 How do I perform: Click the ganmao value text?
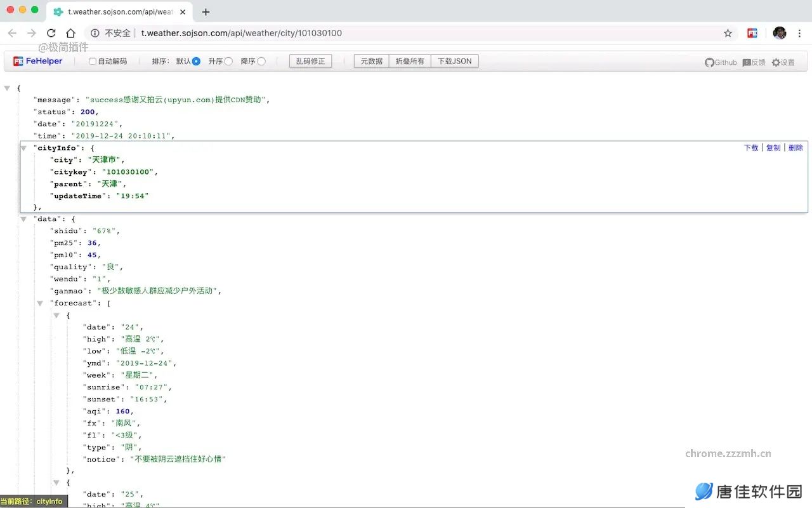pos(159,291)
